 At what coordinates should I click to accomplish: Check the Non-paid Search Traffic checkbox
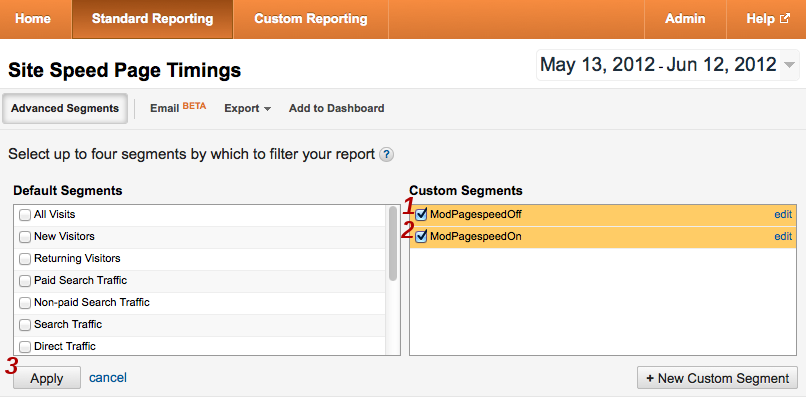(x=25, y=303)
